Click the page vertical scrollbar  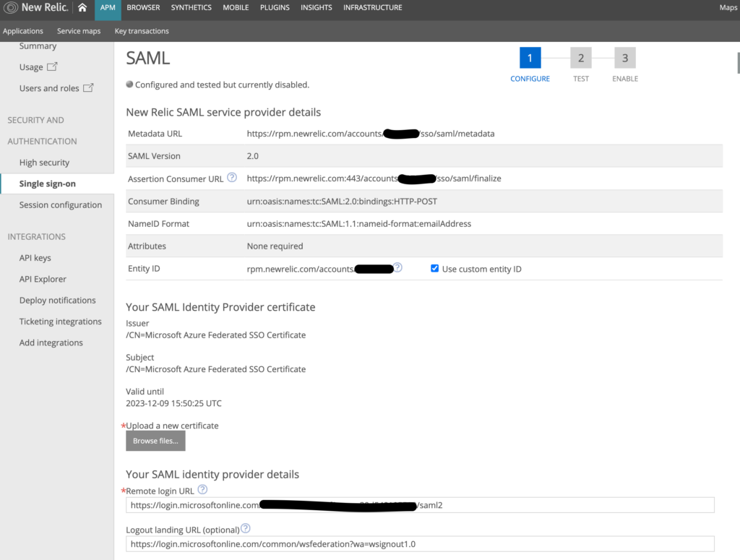pyautogui.click(x=738, y=63)
